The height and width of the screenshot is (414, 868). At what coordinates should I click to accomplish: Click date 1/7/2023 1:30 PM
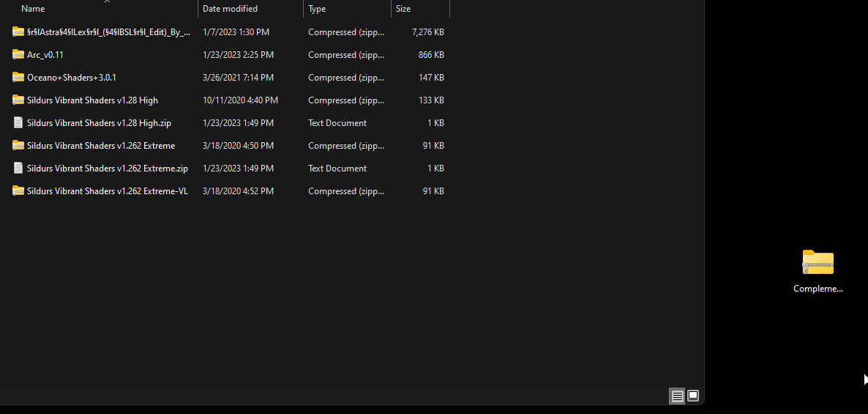click(236, 32)
